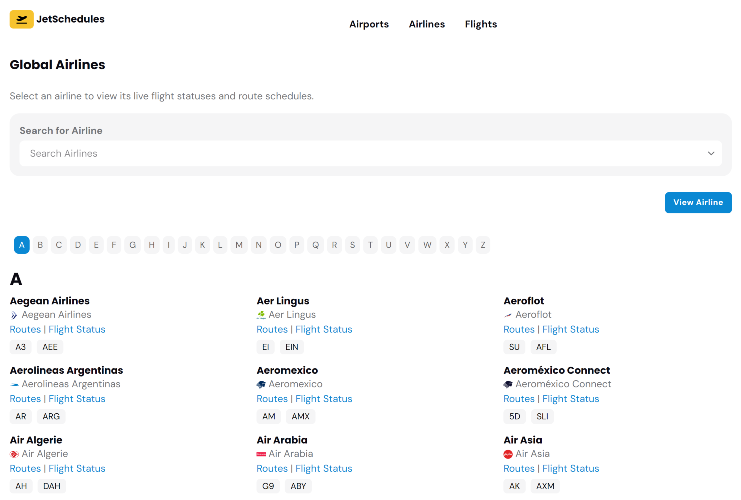Jump to letter F airlines
Viewport: 741px width, 500px height.
(113, 245)
